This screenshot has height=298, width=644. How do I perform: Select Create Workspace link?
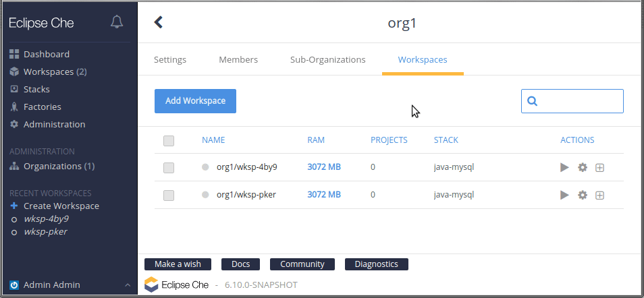coord(61,206)
